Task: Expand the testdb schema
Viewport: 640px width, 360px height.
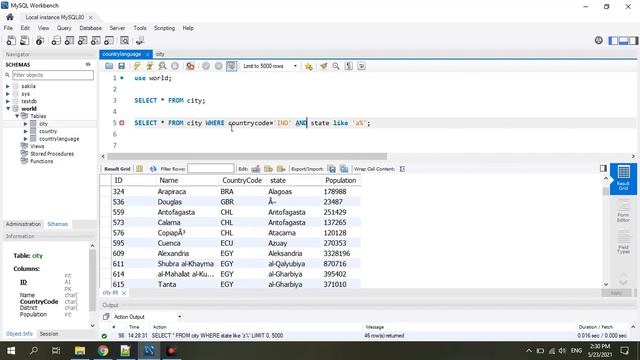Action: click(8, 101)
